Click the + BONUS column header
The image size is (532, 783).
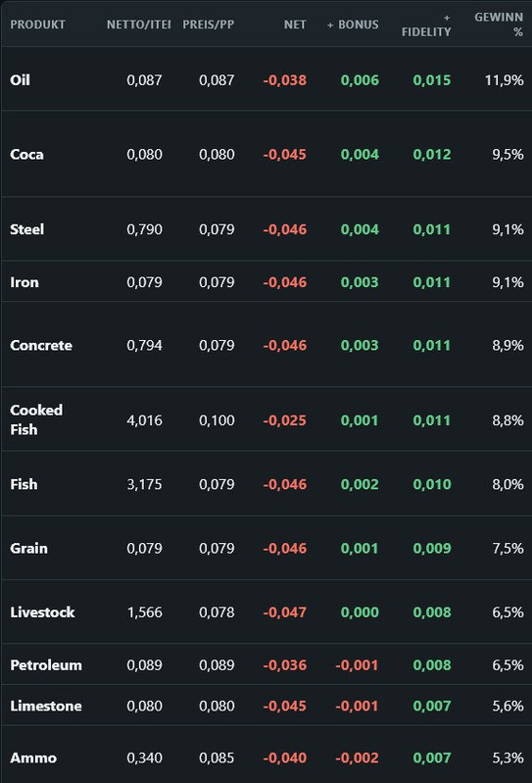(x=353, y=24)
